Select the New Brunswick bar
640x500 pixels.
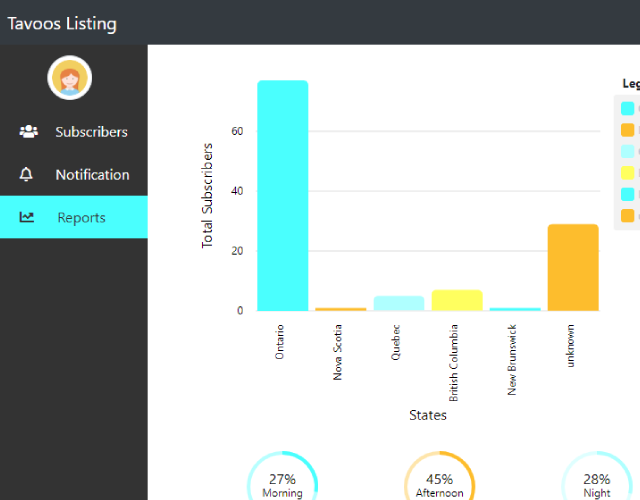pyautogui.click(x=515, y=309)
